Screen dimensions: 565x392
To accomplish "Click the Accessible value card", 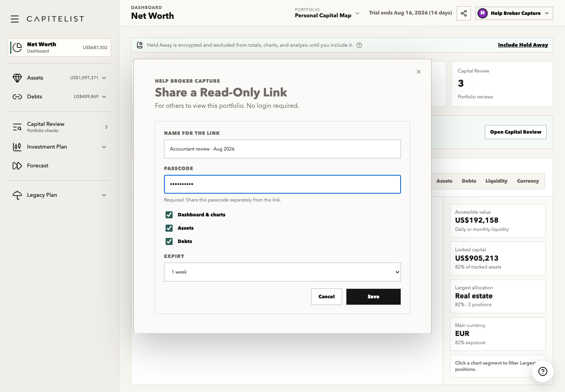I will pos(498,221).
